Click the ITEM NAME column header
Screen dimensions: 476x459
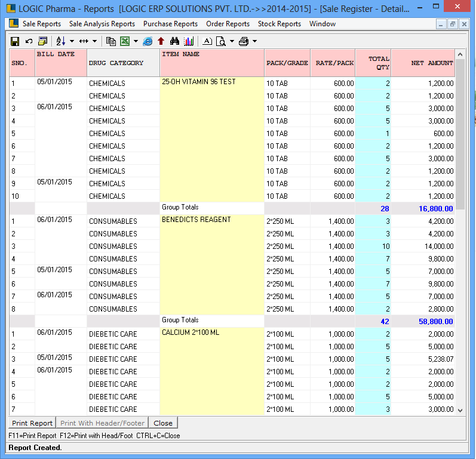[212, 63]
